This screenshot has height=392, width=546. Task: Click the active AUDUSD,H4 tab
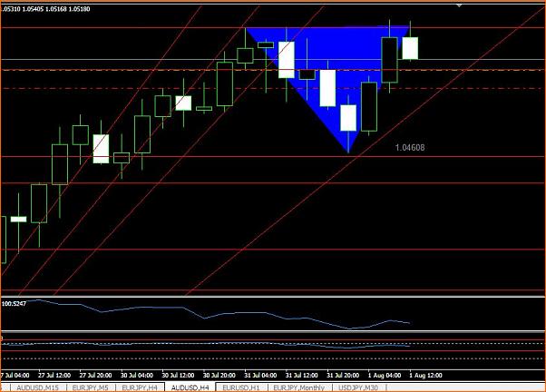[190, 387]
